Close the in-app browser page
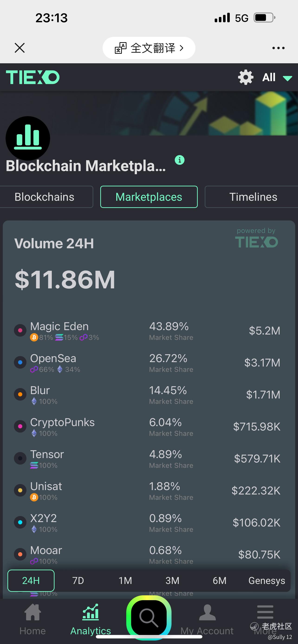Screen dimensions: 298x644 coord(19,48)
